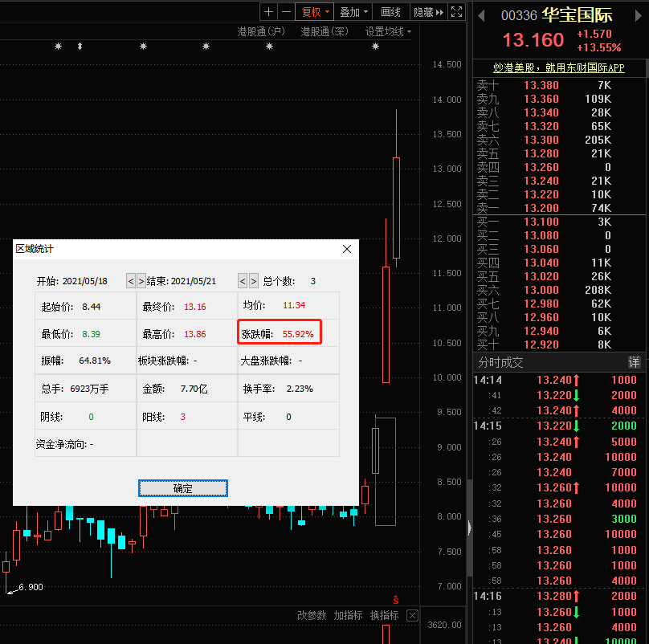Viewport: 649px width, 644px height.
Task: Click the last asterisk event marker
Action: pos(375,47)
